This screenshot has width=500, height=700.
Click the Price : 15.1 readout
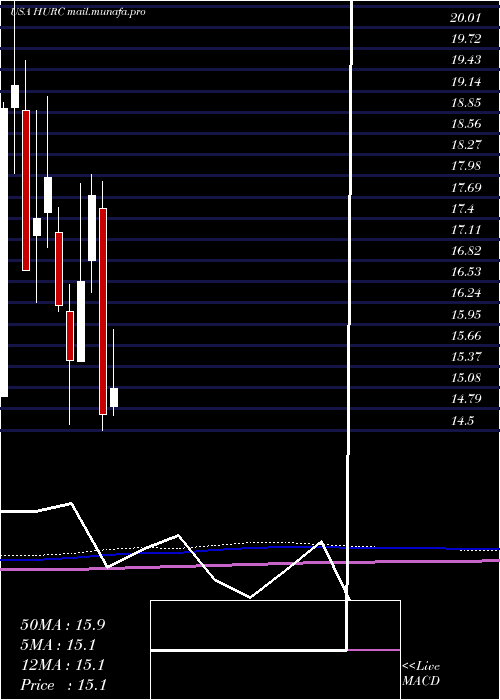click(63, 685)
